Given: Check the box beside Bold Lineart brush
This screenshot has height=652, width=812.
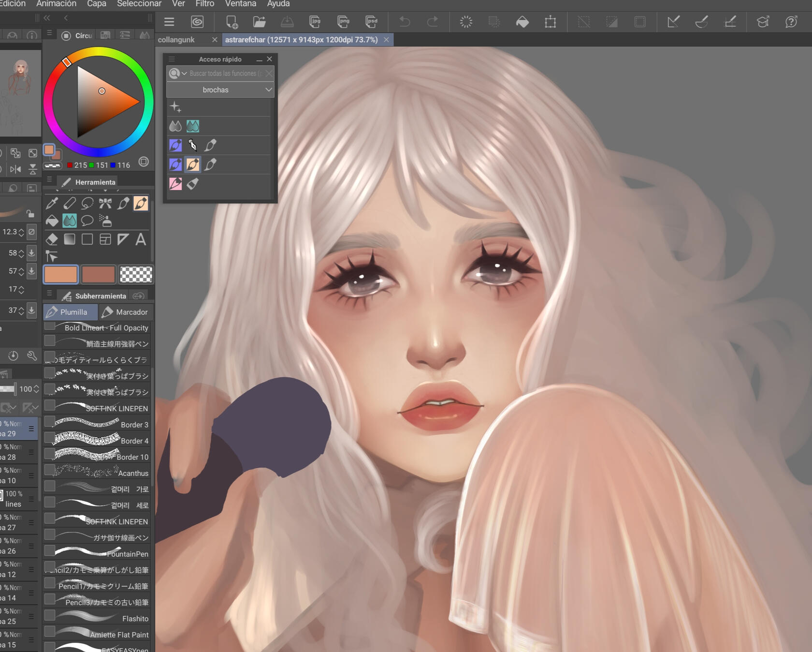Looking at the screenshot, I should click(x=49, y=326).
